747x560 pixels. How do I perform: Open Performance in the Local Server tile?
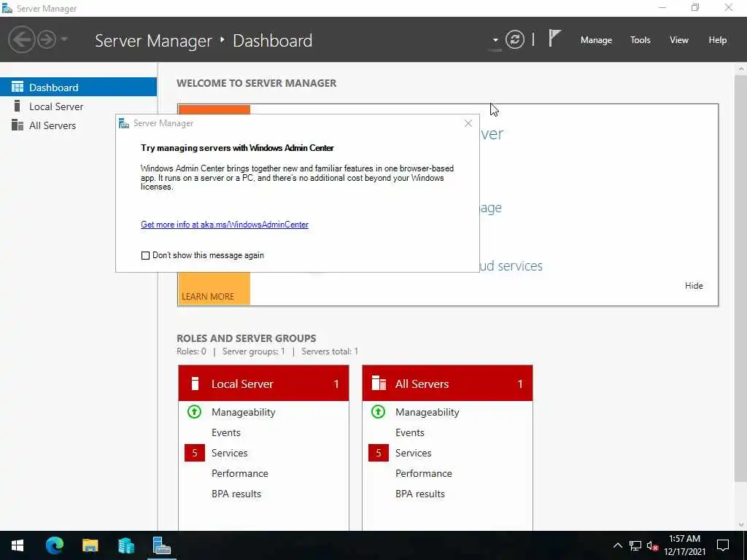click(x=239, y=473)
